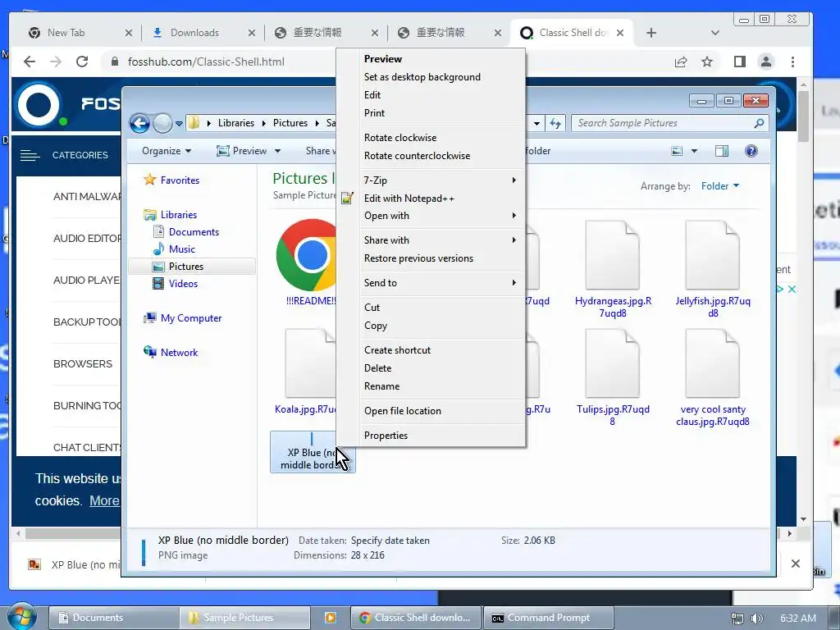
Task: Open Chrome side panel icon
Action: 740,62
